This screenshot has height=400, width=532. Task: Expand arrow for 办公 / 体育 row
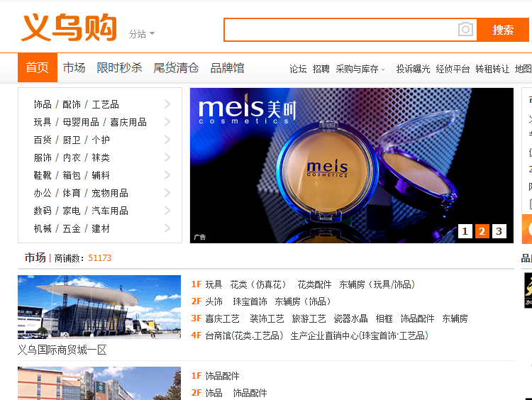pyautogui.click(x=167, y=193)
